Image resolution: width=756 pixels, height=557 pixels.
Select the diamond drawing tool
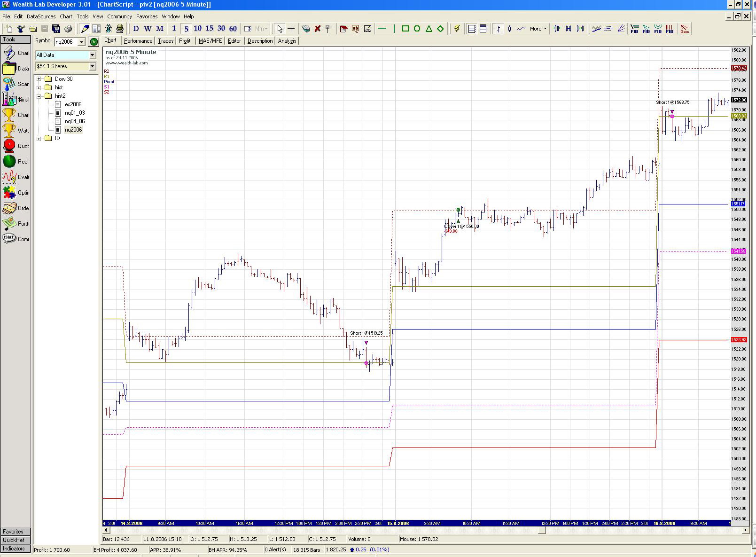tap(440, 29)
